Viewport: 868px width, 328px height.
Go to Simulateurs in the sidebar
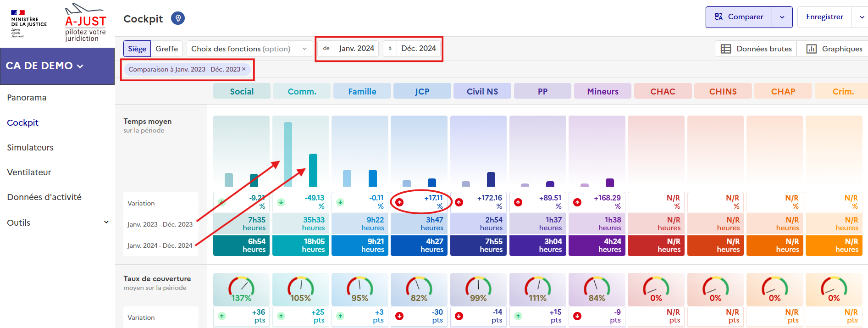(30, 147)
